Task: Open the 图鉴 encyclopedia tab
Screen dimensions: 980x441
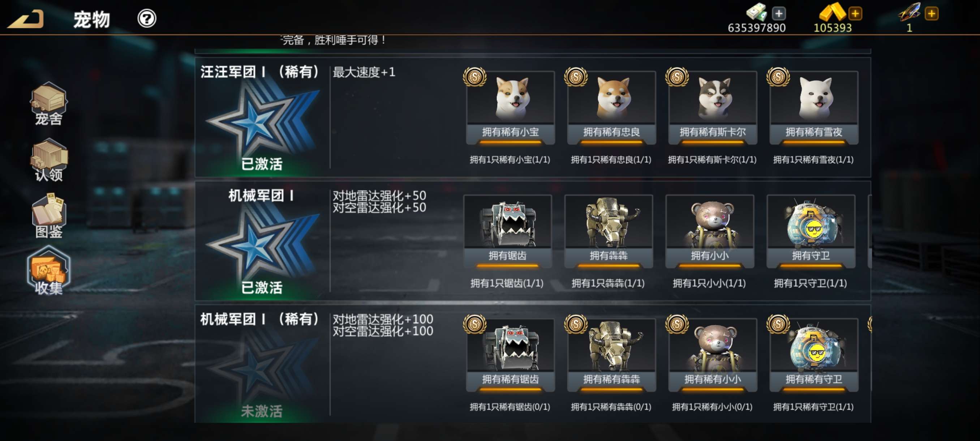Action: 49,216
